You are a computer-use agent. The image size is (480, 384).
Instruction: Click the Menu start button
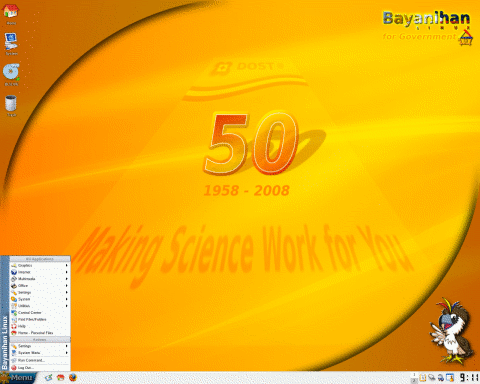pyautogui.click(x=17, y=378)
